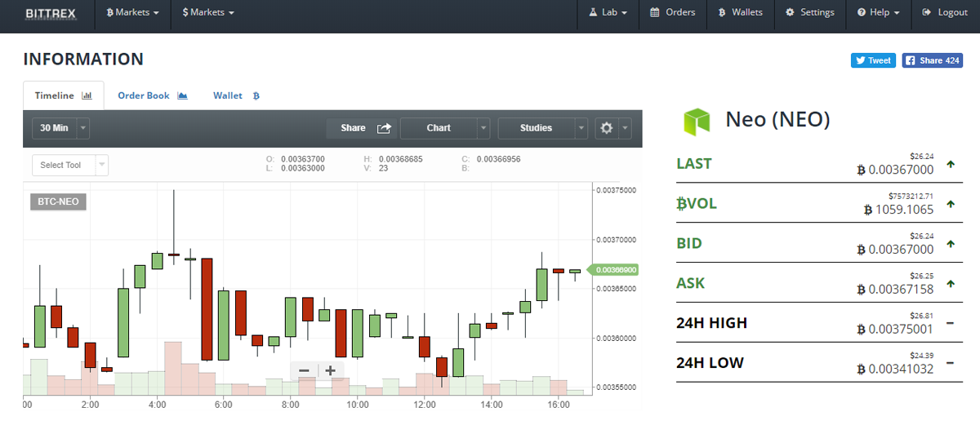Log out using the Logout link
Screen dimensions: 980x425
coord(945,13)
